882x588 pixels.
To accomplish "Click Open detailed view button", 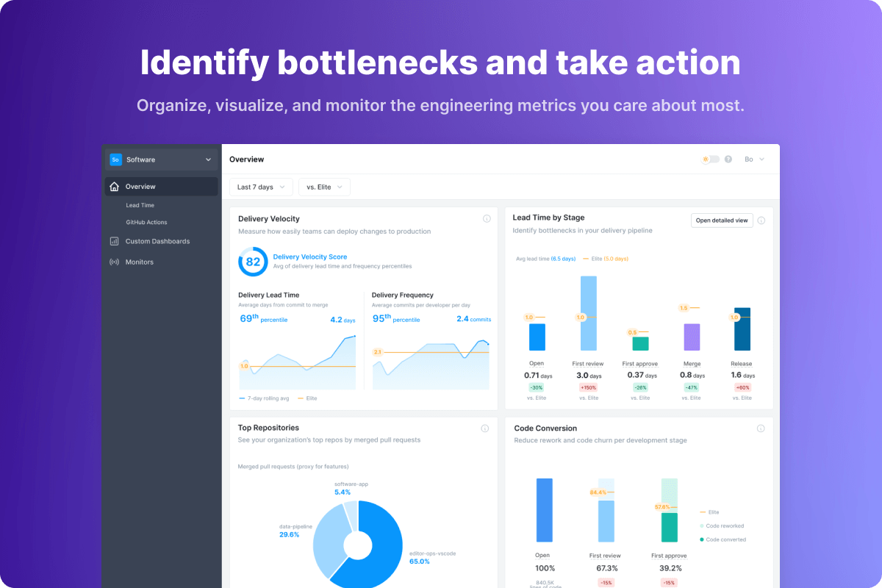I will (722, 220).
